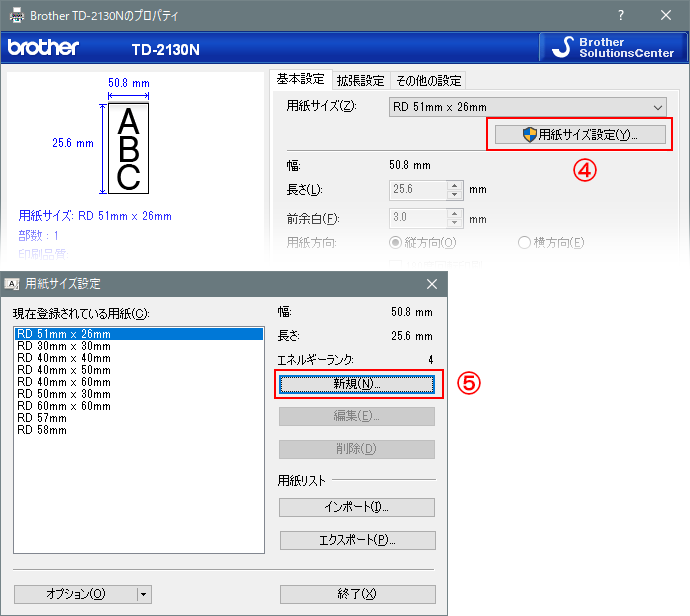
Task: Click the ABC label preview image
Action: pyautogui.click(x=128, y=149)
